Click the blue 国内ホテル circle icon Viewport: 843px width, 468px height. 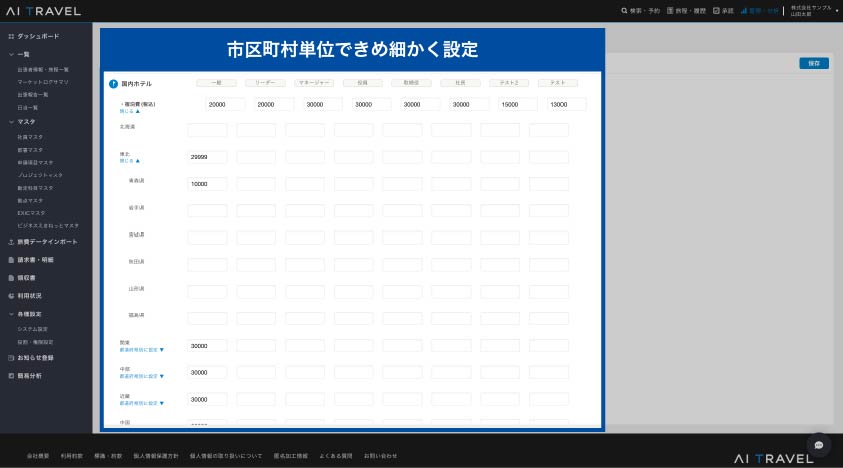[x=113, y=84]
